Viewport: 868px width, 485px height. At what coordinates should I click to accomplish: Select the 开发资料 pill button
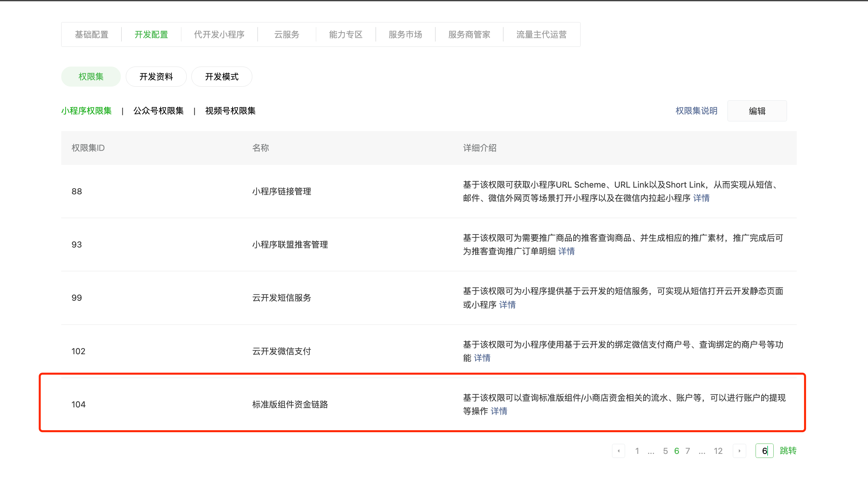point(156,77)
